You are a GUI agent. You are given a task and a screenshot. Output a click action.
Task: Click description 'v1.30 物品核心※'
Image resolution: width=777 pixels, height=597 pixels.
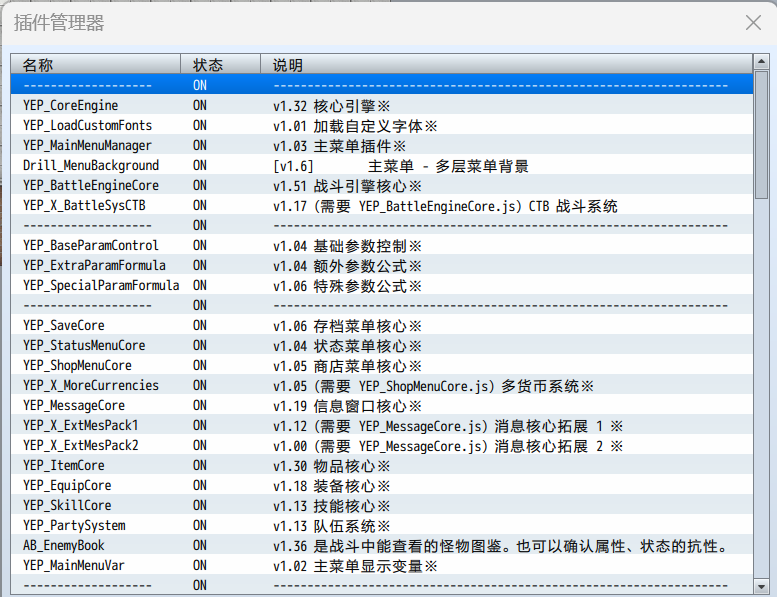point(332,466)
